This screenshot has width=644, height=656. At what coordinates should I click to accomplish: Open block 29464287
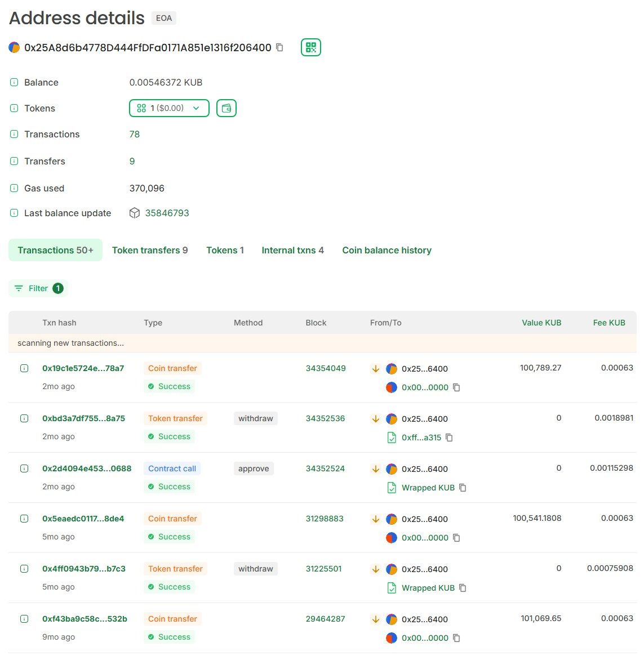coord(325,619)
